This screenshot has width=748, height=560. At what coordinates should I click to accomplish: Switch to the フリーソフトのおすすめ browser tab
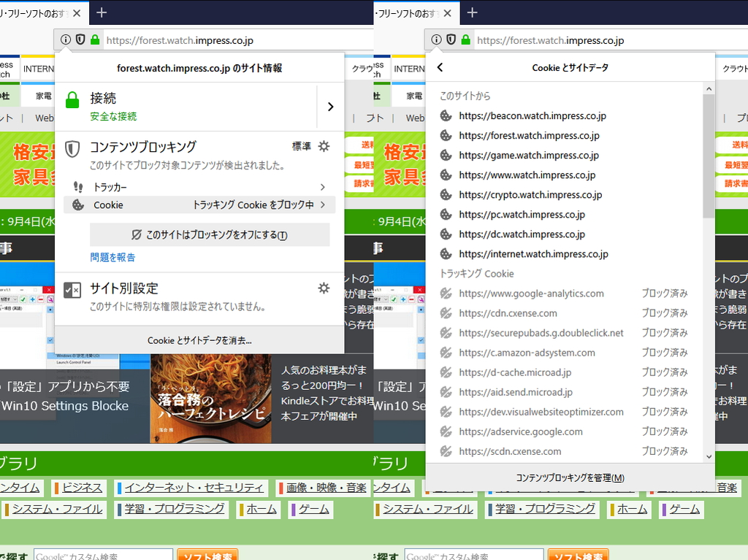(40, 12)
